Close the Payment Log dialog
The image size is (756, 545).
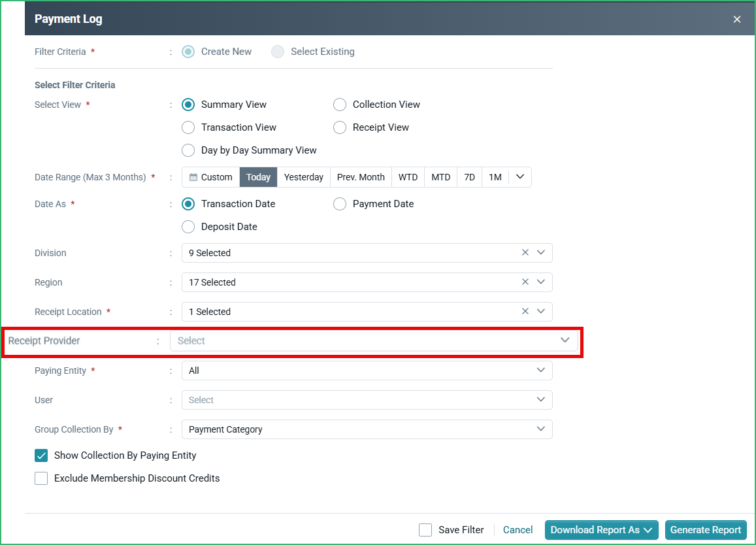point(736,20)
